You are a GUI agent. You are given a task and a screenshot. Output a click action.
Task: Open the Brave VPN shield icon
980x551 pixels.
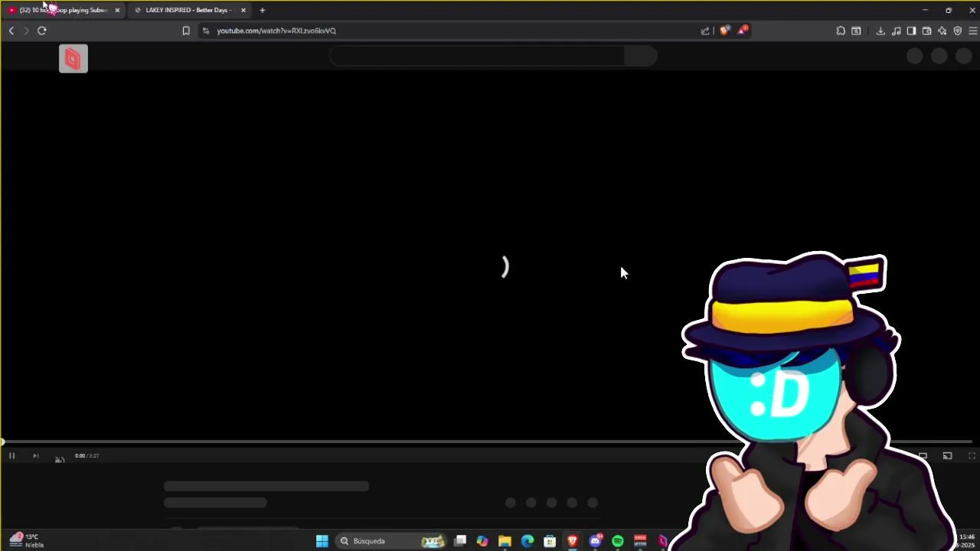(x=957, y=31)
